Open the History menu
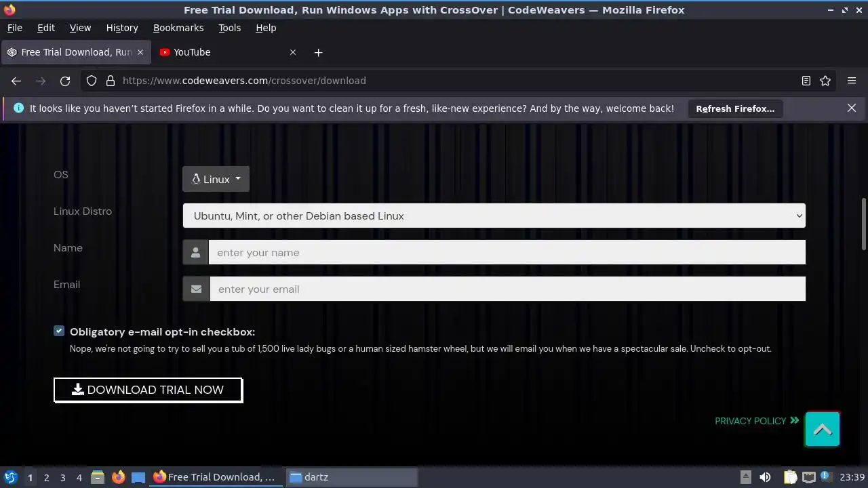 122,28
